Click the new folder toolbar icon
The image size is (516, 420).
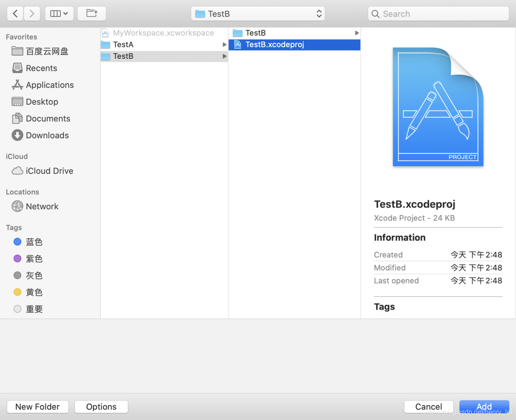tap(92, 14)
